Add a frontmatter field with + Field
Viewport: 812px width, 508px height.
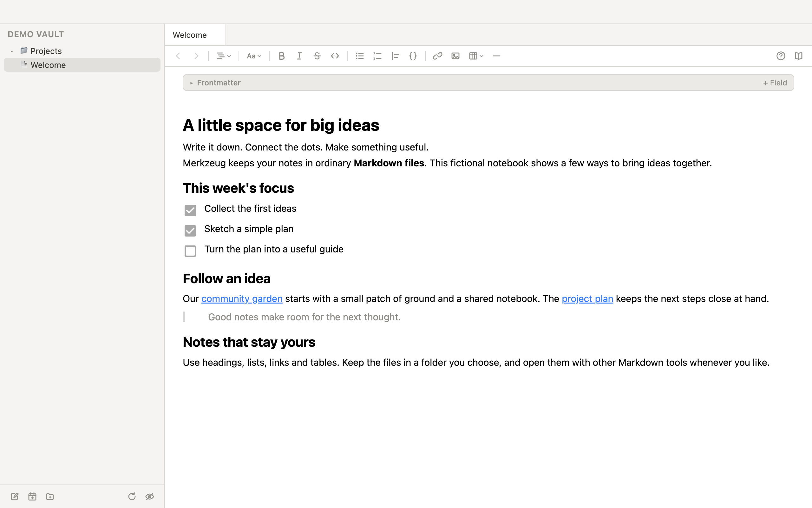click(775, 83)
